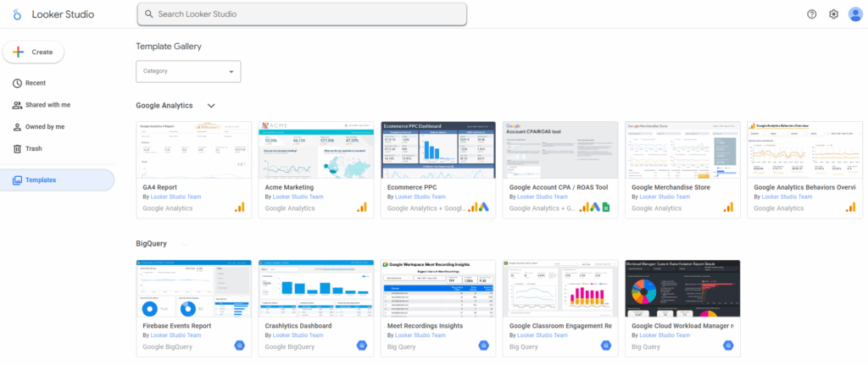This screenshot has width=868, height=365.
Task: Click the Google Sheets icon on CPA/ROAS Tool card
Action: [x=606, y=207]
